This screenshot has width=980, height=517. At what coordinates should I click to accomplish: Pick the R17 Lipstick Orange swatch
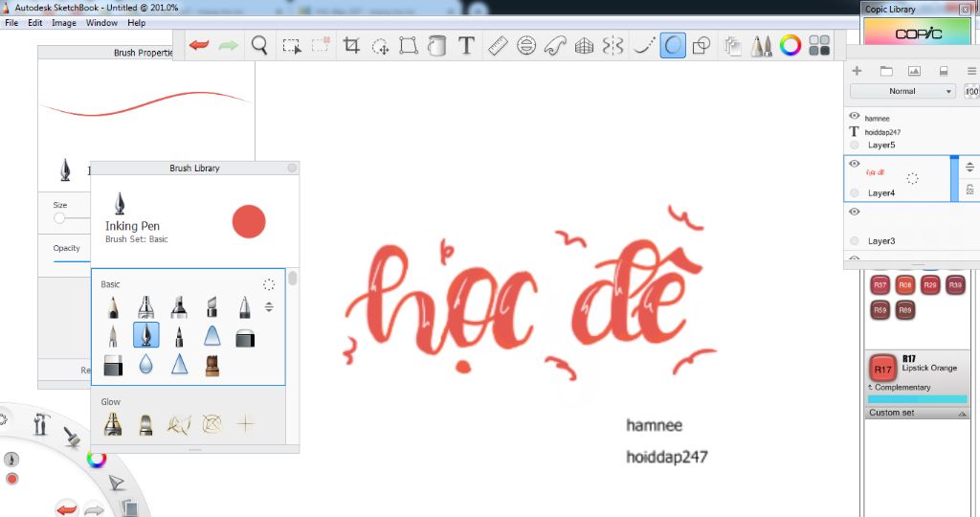(882, 369)
